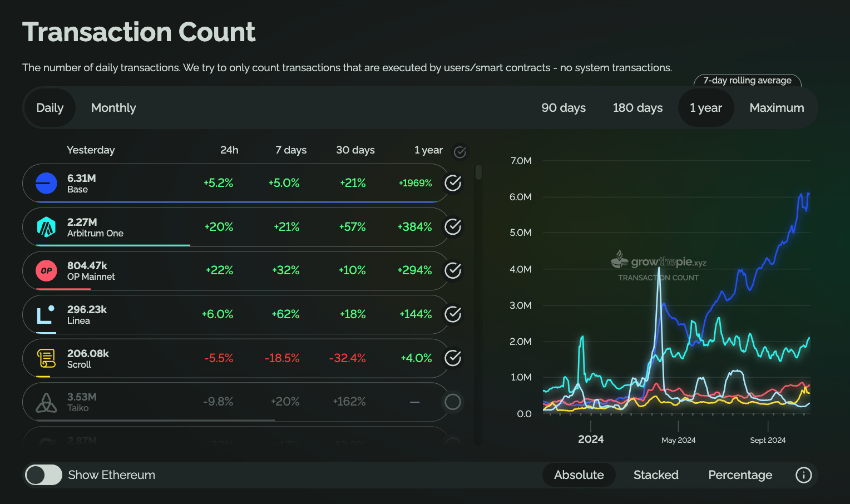Click Taiko +162% thirty-day change

pyautogui.click(x=349, y=402)
